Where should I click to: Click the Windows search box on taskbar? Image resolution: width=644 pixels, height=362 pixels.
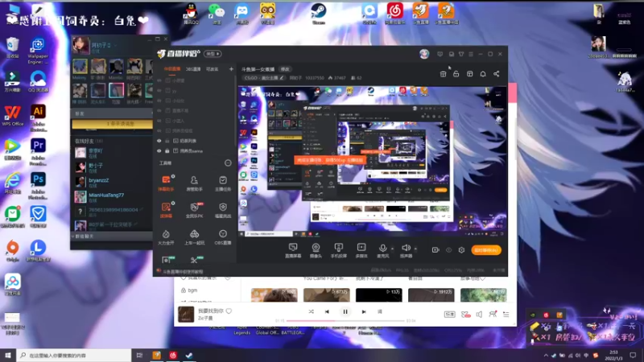[74, 356]
